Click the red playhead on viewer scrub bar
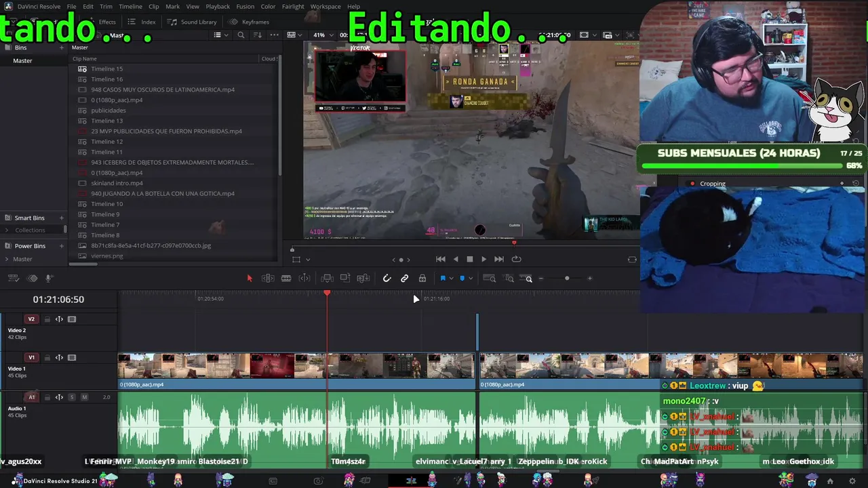Viewport: 868px width, 488px height. click(x=514, y=242)
